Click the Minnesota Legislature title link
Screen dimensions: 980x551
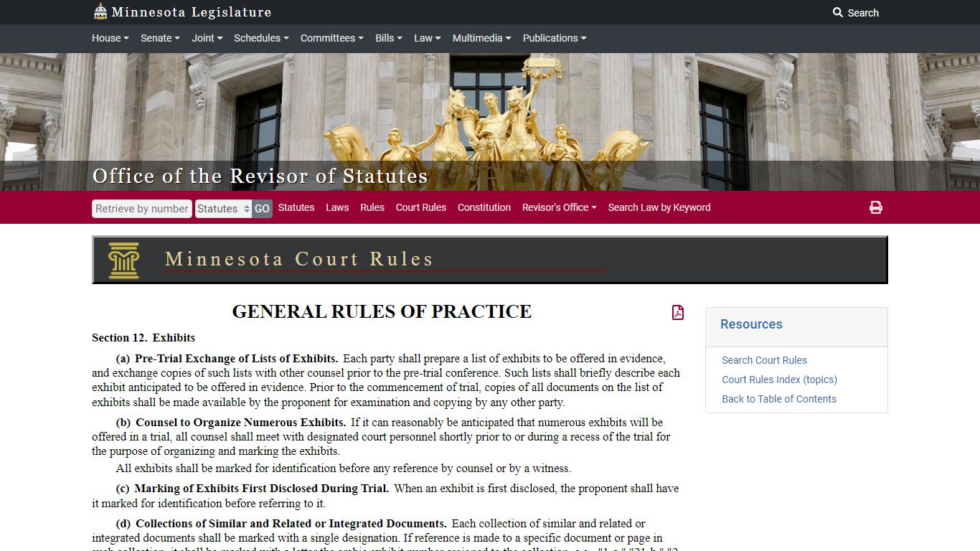point(192,12)
